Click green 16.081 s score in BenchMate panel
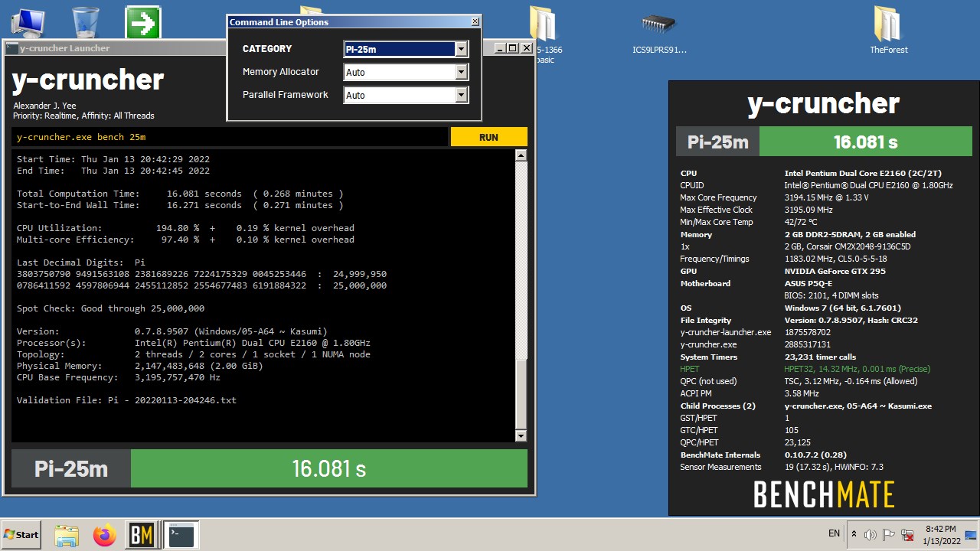Viewport: 980px width, 551px height. point(865,142)
